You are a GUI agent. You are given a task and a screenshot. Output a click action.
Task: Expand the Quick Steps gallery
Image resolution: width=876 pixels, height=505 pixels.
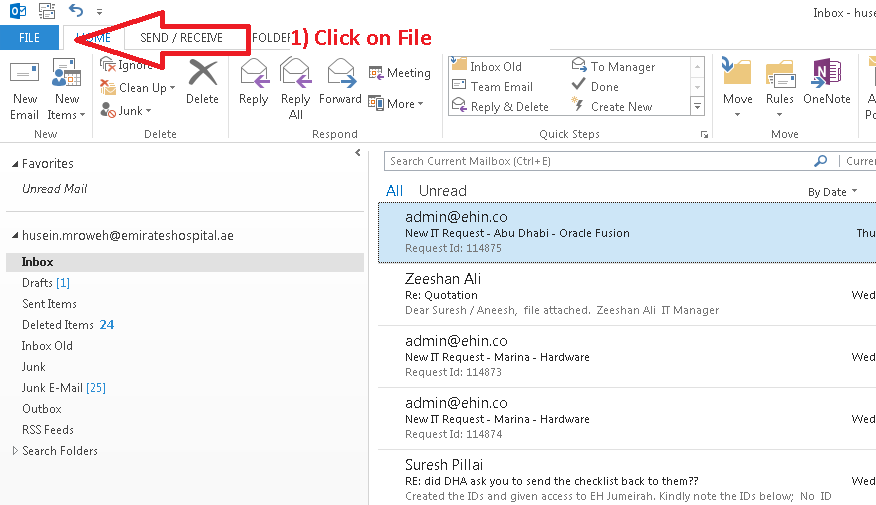tap(697, 106)
